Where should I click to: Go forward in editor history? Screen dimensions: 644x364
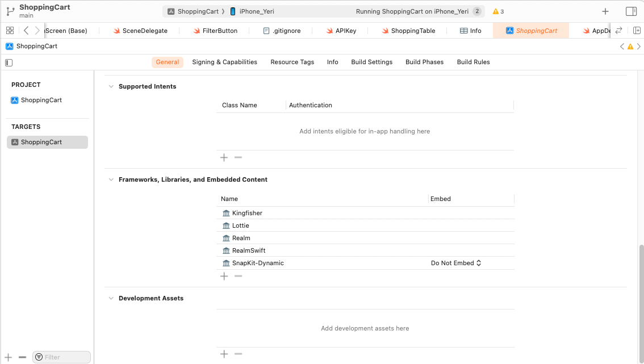[37, 31]
